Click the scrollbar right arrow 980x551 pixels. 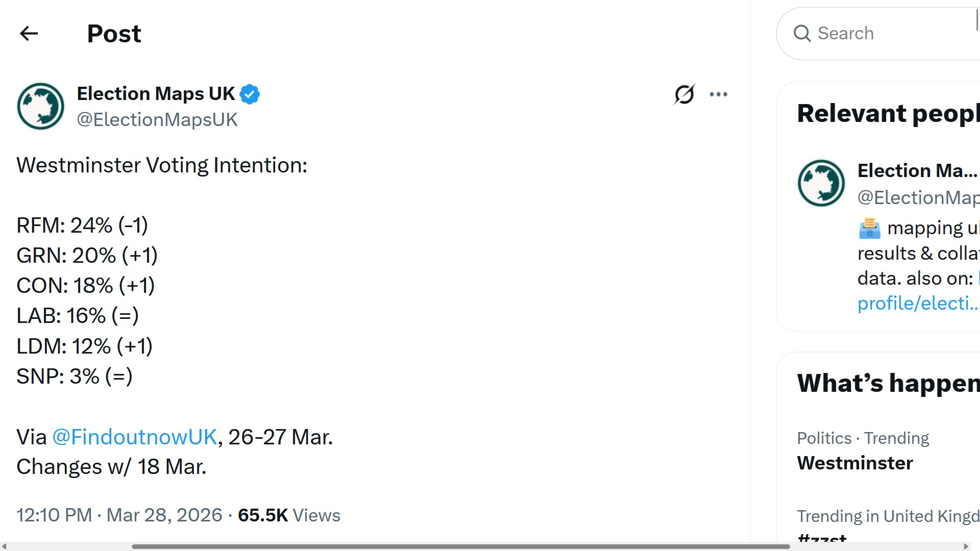coord(966,546)
